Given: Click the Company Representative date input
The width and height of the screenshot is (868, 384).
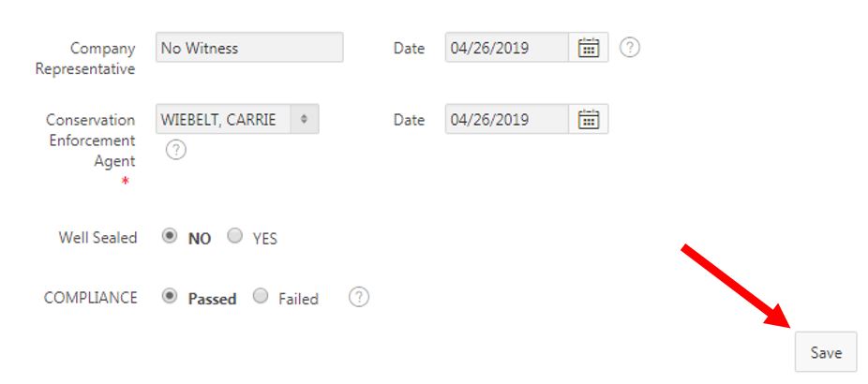Looking at the screenshot, I should tap(506, 48).
